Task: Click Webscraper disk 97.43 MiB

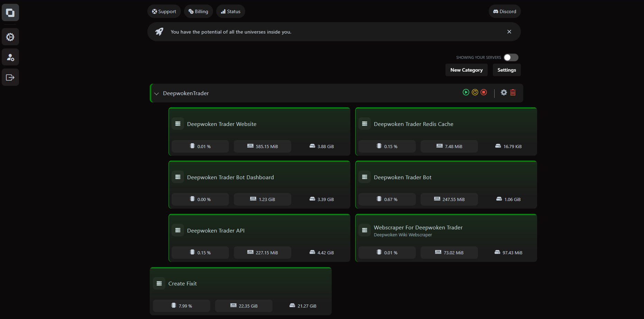Action: tap(508, 253)
